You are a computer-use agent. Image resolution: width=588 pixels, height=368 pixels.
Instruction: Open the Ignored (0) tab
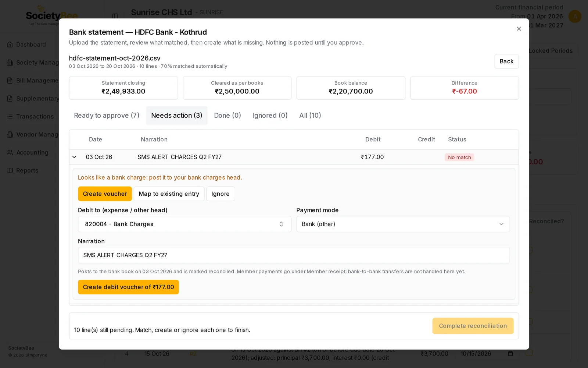pyautogui.click(x=270, y=116)
